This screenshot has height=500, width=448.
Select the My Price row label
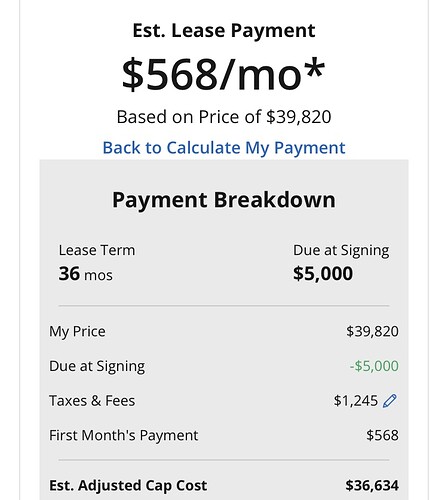tap(77, 332)
